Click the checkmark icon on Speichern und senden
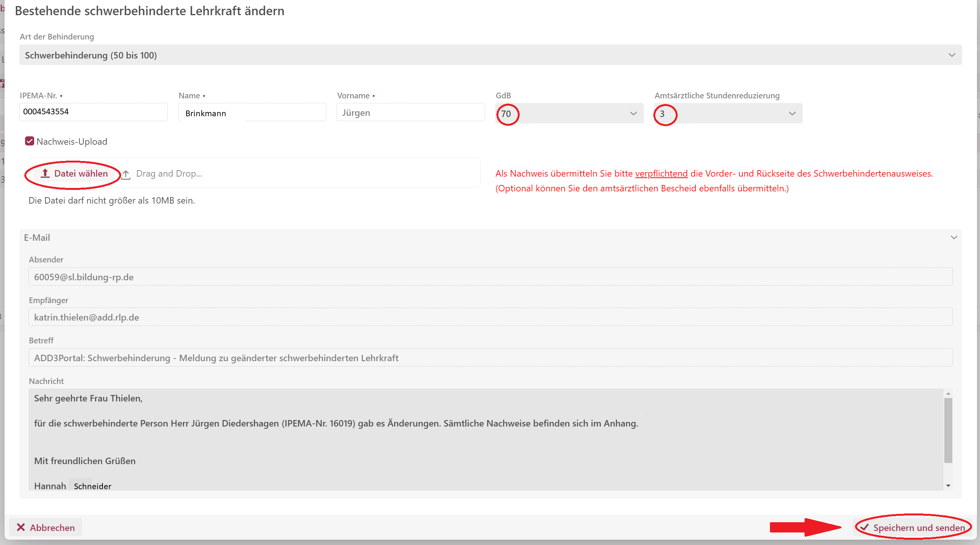980x545 pixels. tap(865, 527)
